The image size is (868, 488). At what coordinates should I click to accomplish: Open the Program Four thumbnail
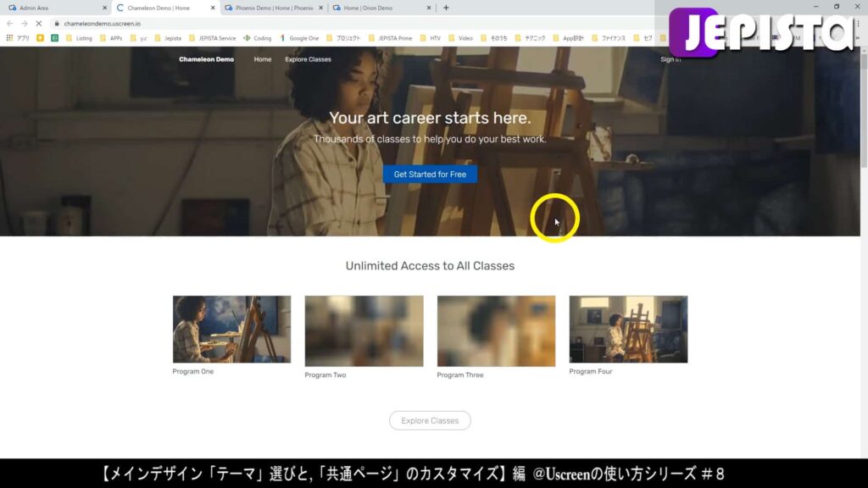(628, 330)
